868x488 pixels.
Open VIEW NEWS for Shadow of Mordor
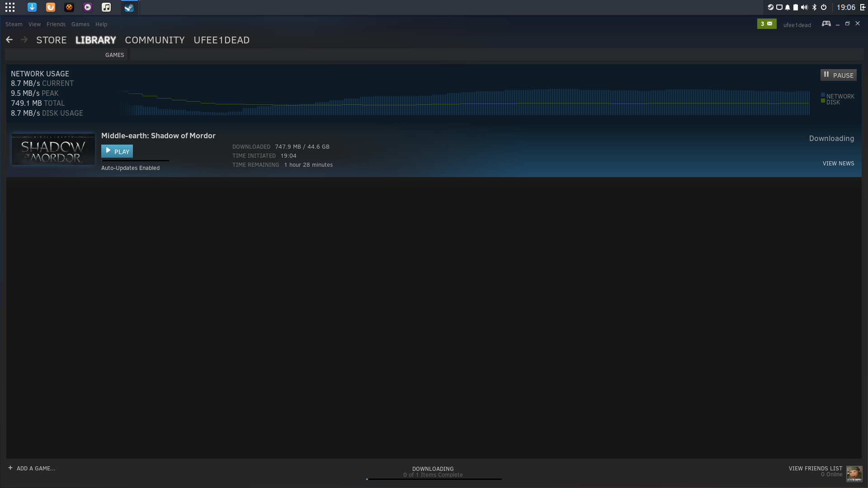[x=838, y=164]
